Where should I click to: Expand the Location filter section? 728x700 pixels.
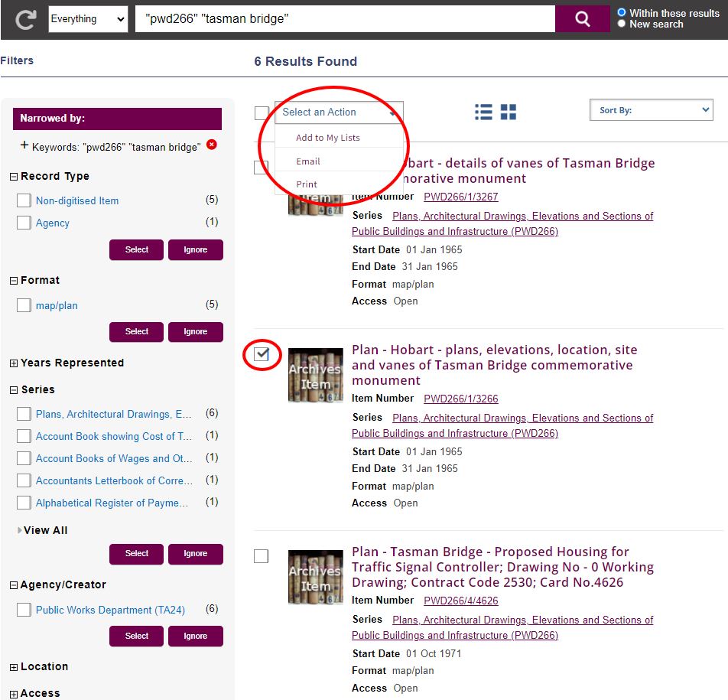14,667
